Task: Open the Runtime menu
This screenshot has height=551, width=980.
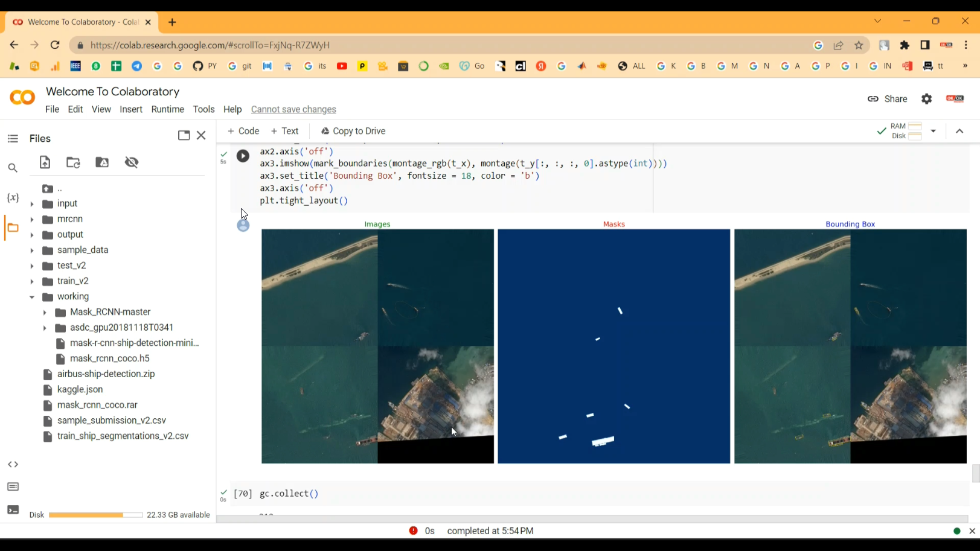Action: 167,109
